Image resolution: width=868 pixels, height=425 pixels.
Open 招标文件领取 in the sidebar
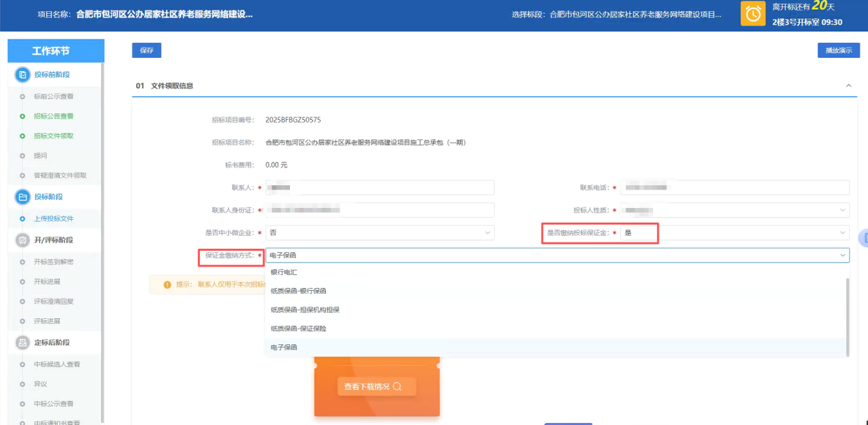pos(54,136)
